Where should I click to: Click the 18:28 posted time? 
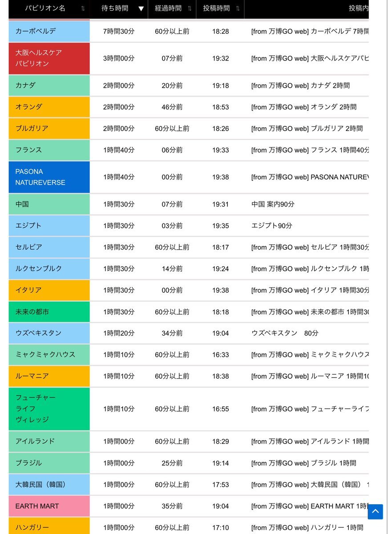(221, 32)
